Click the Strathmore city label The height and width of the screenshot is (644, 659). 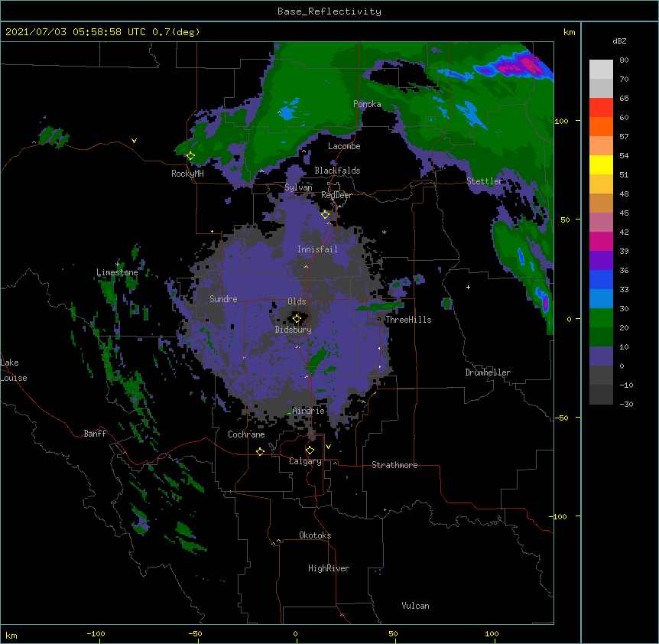pos(394,465)
